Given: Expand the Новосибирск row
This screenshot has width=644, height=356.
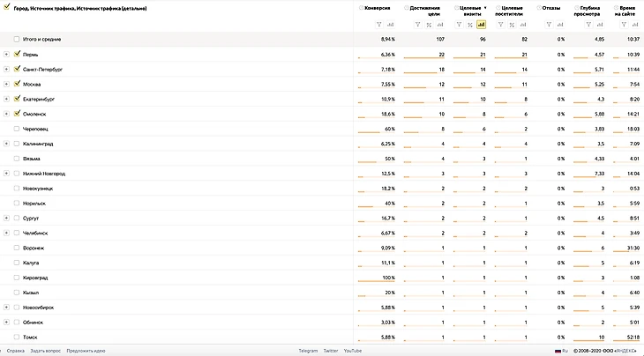Looking at the screenshot, I should [6, 308].
